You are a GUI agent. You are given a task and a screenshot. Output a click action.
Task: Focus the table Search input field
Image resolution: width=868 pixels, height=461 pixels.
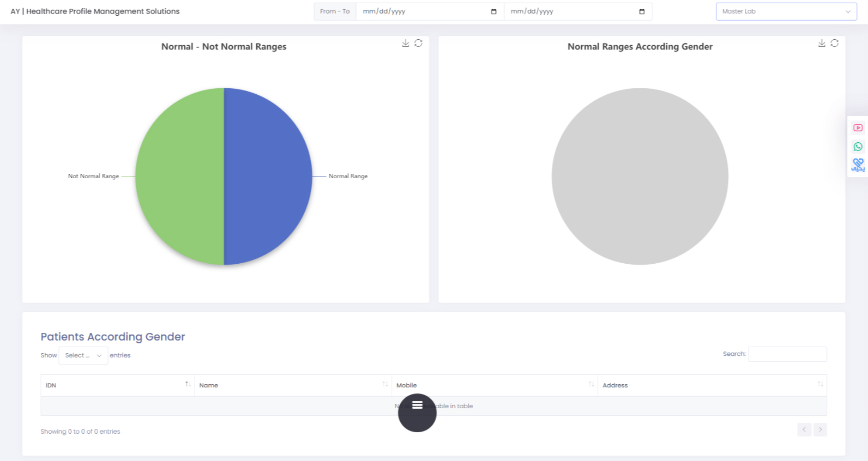click(x=787, y=354)
